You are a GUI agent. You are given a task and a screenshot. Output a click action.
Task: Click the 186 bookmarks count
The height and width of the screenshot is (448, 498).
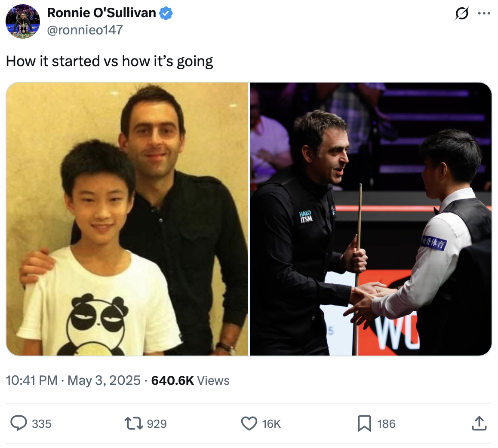(x=386, y=424)
